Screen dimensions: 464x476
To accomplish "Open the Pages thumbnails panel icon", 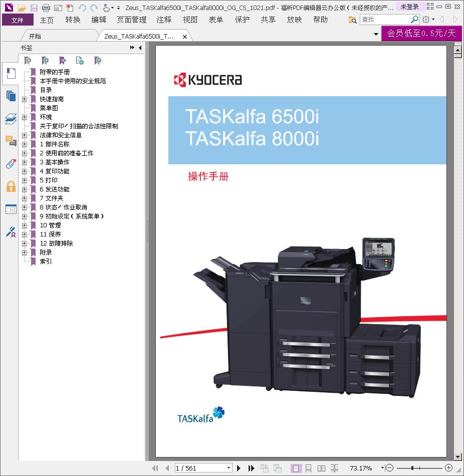I will click(11, 96).
